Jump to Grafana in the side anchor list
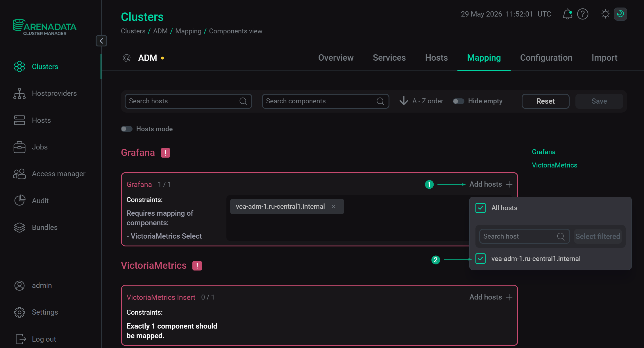This screenshot has height=348, width=644. (544, 152)
